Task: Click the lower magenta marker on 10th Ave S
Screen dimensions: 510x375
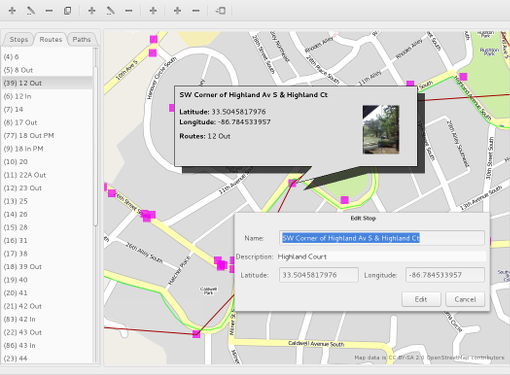Action: pos(153,53)
